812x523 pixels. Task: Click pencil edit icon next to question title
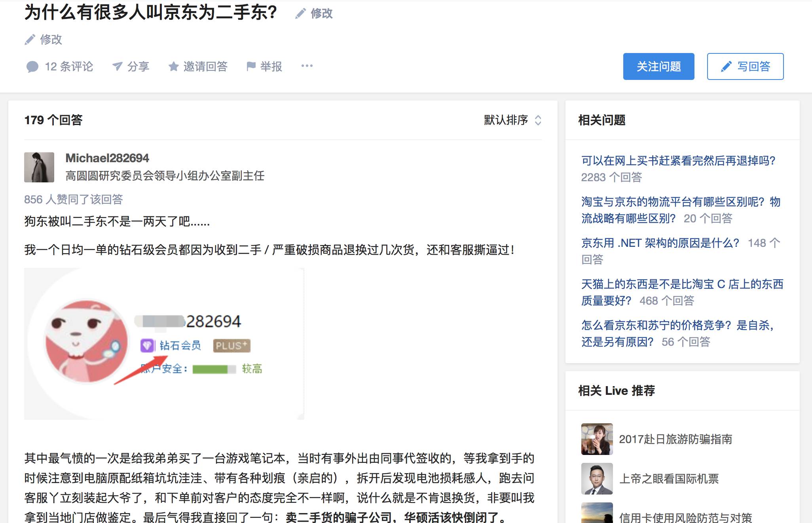click(301, 13)
